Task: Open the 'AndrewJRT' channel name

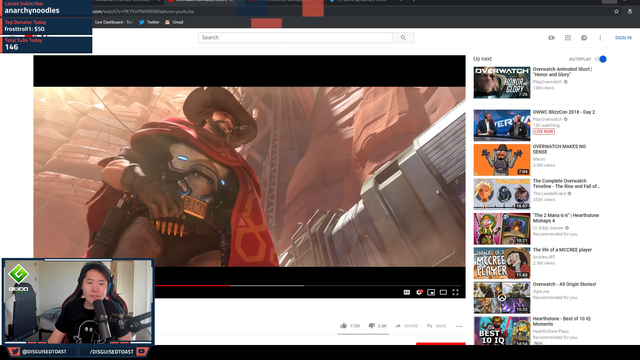Action: [x=544, y=257]
